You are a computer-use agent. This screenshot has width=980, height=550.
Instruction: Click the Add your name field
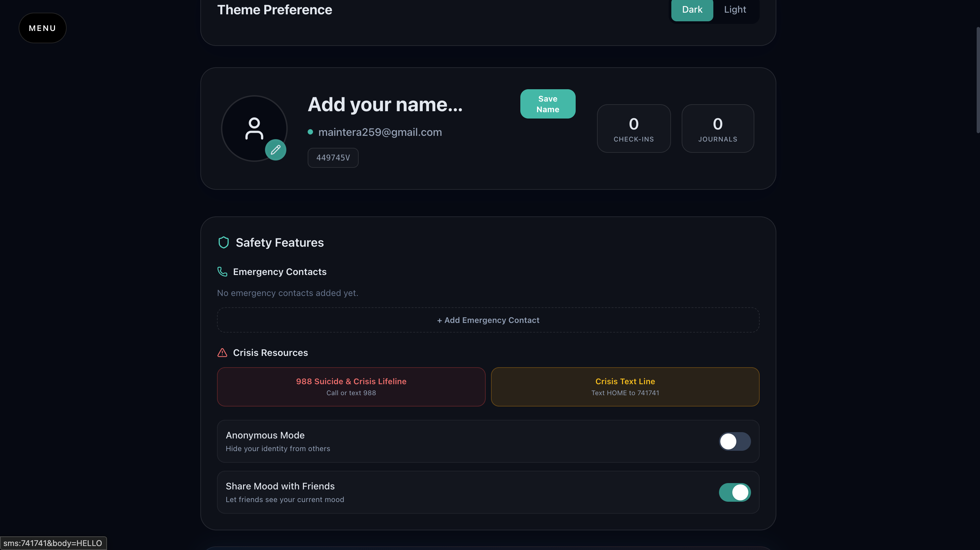[x=385, y=105]
